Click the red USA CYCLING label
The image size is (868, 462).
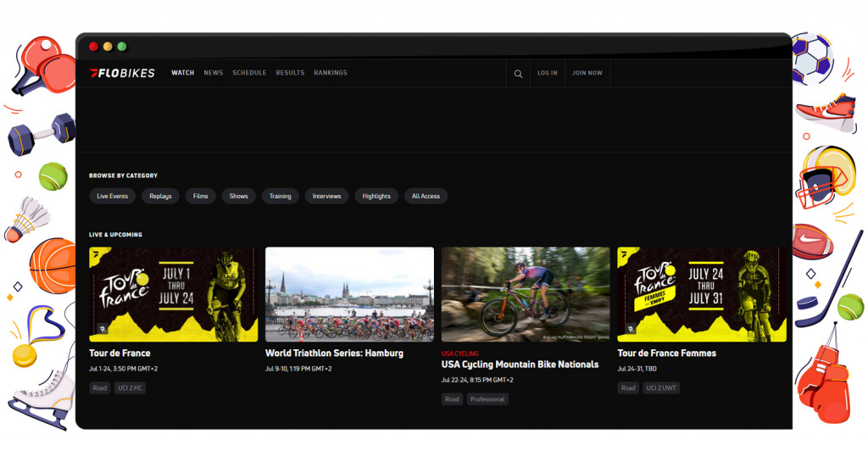(x=460, y=353)
